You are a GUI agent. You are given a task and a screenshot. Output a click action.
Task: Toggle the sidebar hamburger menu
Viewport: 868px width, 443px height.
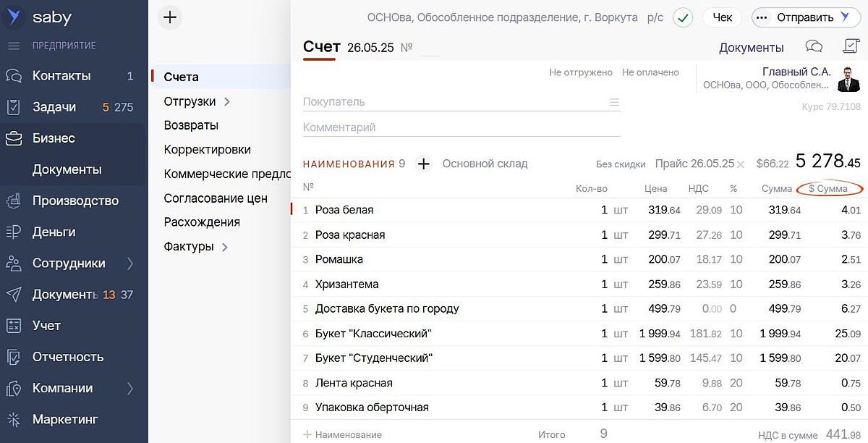click(x=13, y=46)
